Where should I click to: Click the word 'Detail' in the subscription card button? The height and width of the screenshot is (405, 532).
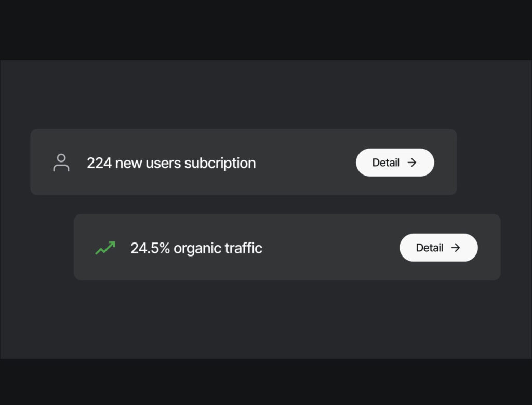click(x=385, y=163)
